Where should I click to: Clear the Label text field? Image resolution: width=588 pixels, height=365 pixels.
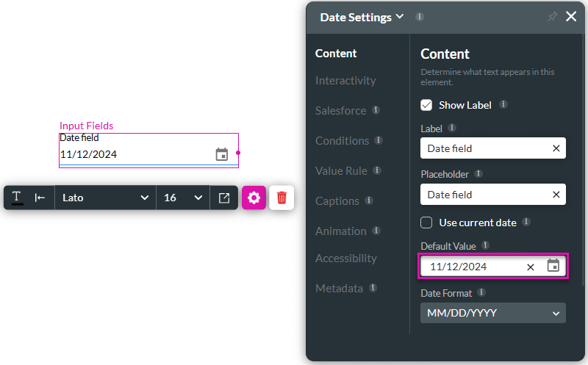tap(556, 148)
